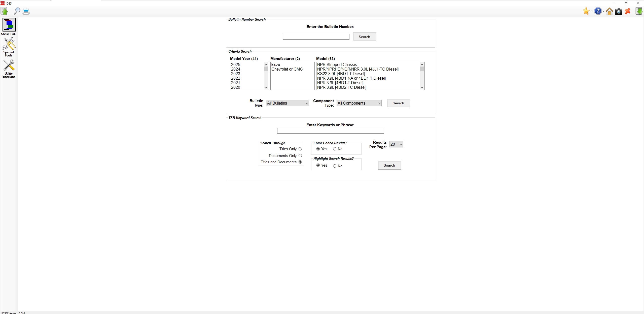The image size is (644, 314).
Task: Click the Model list scrollbar down arrow
Action: pos(422,87)
